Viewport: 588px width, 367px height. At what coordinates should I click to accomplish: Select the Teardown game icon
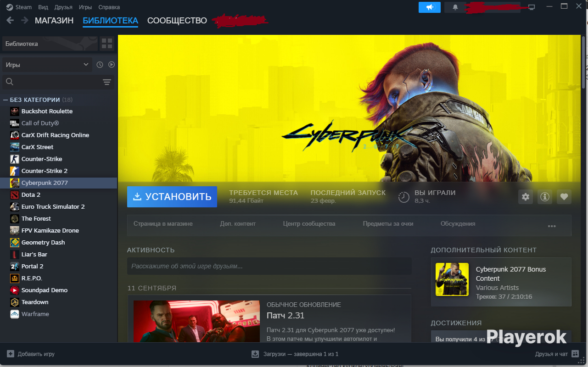tap(14, 302)
